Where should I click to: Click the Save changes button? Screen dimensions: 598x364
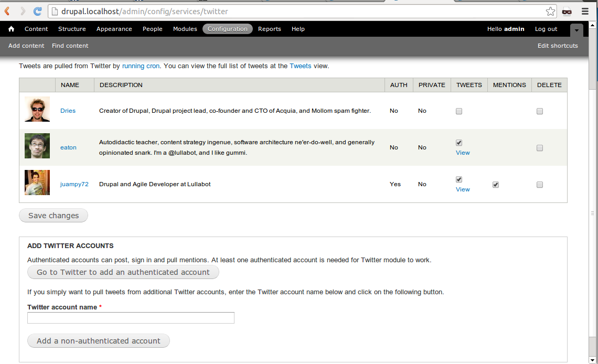click(x=54, y=216)
